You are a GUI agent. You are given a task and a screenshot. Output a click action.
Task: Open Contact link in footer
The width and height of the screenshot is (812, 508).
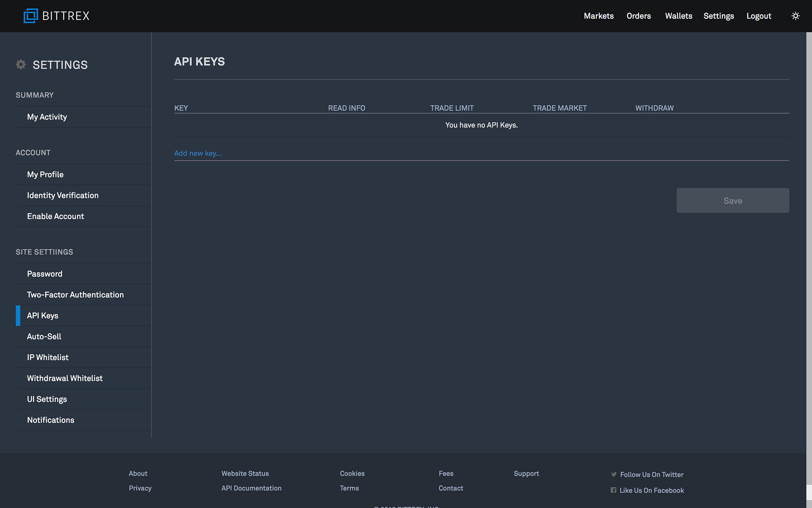(451, 488)
